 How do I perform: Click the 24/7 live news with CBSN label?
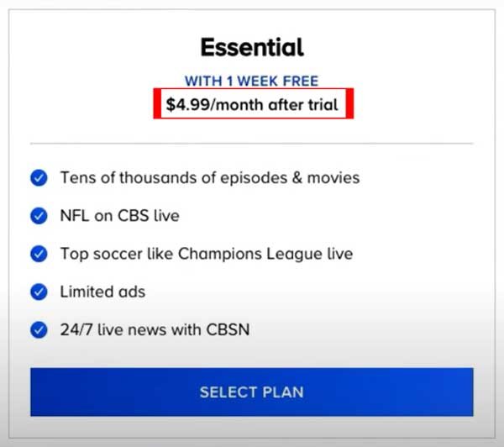click(x=155, y=329)
